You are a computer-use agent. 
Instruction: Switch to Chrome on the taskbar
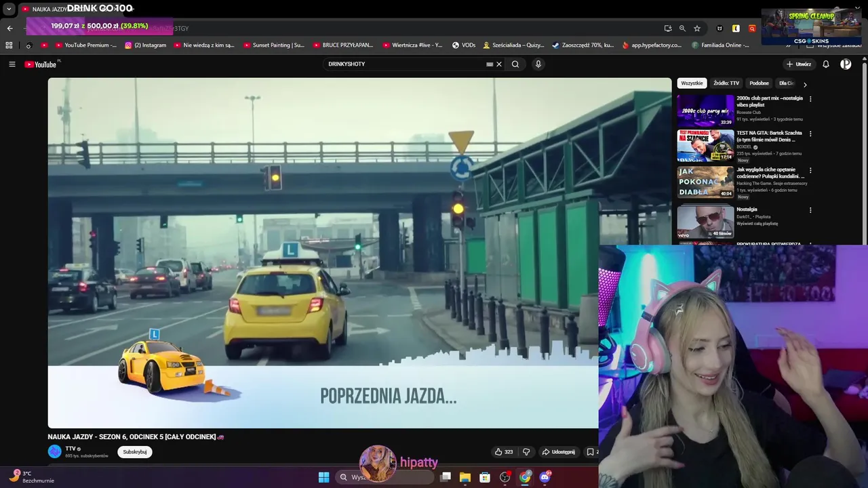525,477
